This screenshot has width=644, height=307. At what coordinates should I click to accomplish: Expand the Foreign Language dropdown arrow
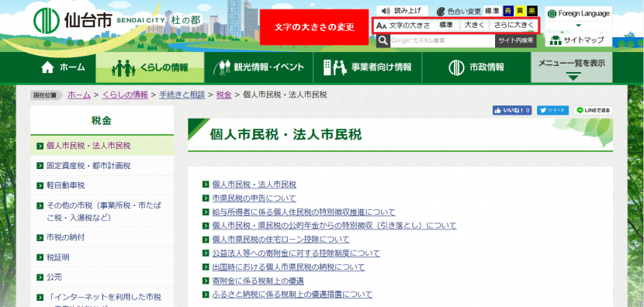(x=578, y=25)
